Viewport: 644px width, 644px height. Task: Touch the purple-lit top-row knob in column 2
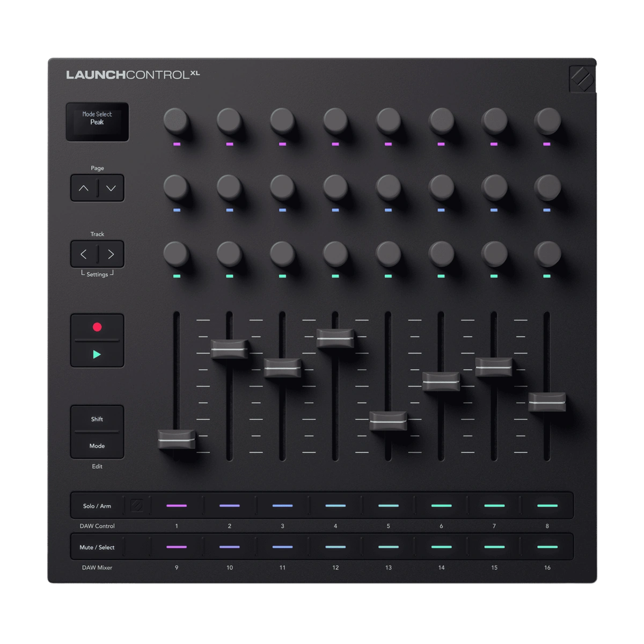point(229,120)
